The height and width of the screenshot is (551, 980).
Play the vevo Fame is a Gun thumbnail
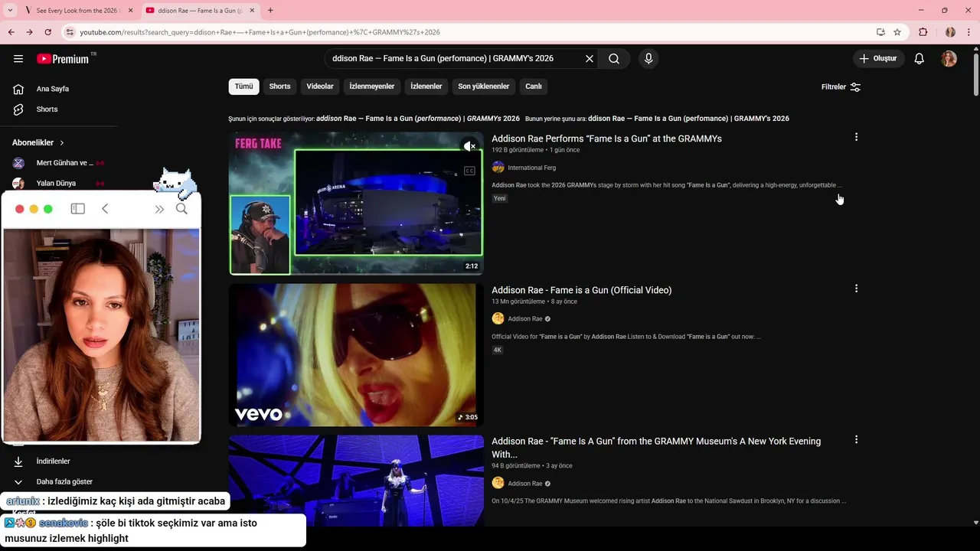tap(356, 355)
